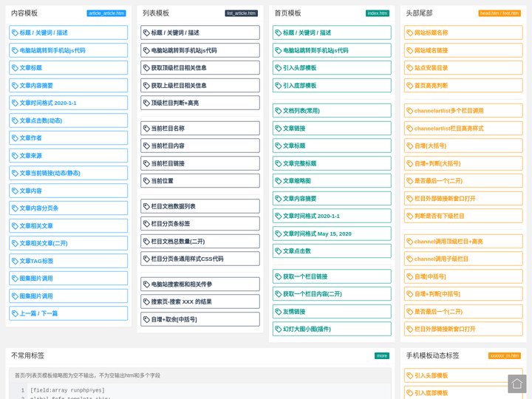Click tag icon beside 文档列表(常用)
This screenshot has height=399, width=532.
point(279,111)
